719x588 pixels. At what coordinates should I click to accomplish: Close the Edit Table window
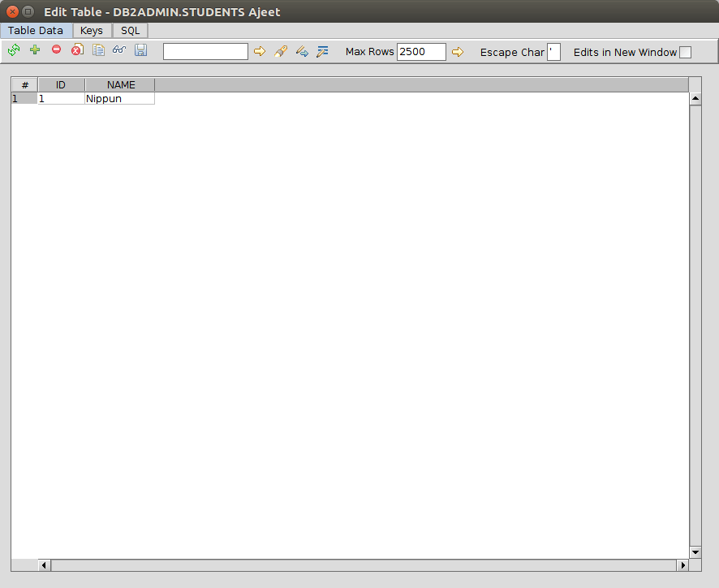(13, 12)
